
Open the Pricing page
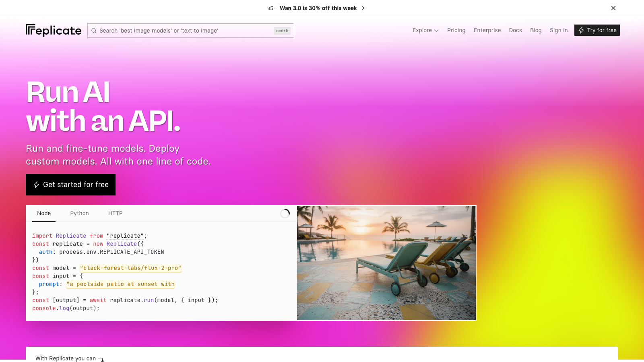pos(456,30)
